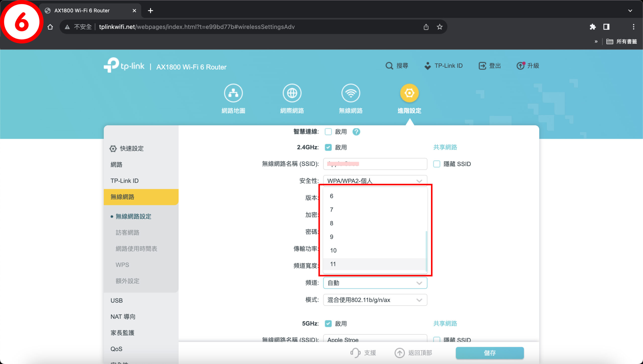Screen dimensions: 643x364
Task: Expand the 安全性 WPA/WPA2 dropdown
Action: point(375,181)
